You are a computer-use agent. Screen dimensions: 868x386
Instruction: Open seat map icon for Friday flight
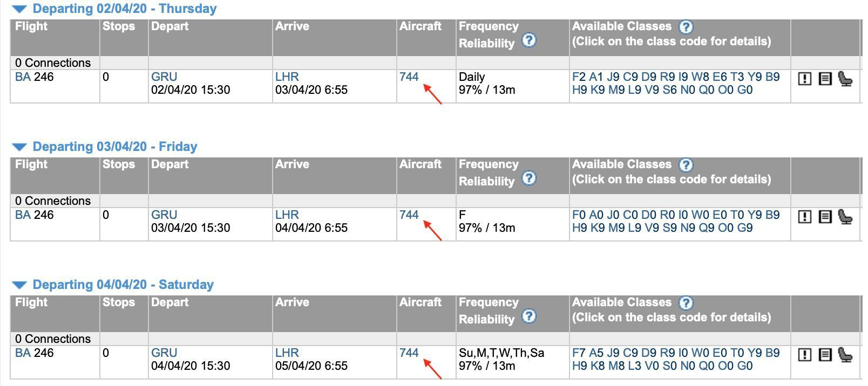[x=845, y=217]
